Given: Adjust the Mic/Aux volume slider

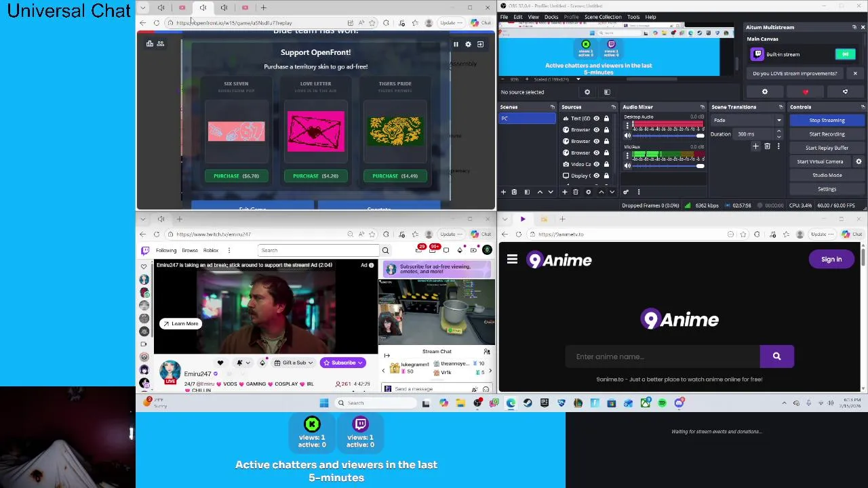Looking at the screenshot, I should pyautogui.click(x=668, y=165).
